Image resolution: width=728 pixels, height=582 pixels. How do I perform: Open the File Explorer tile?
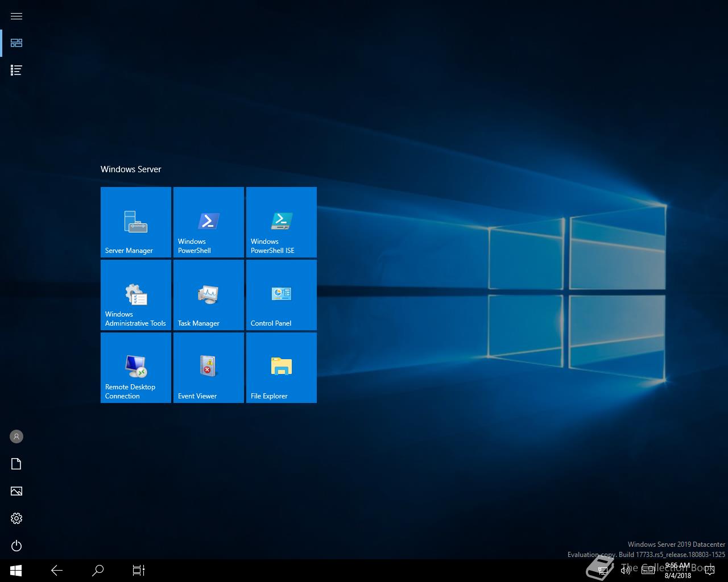pos(282,368)
